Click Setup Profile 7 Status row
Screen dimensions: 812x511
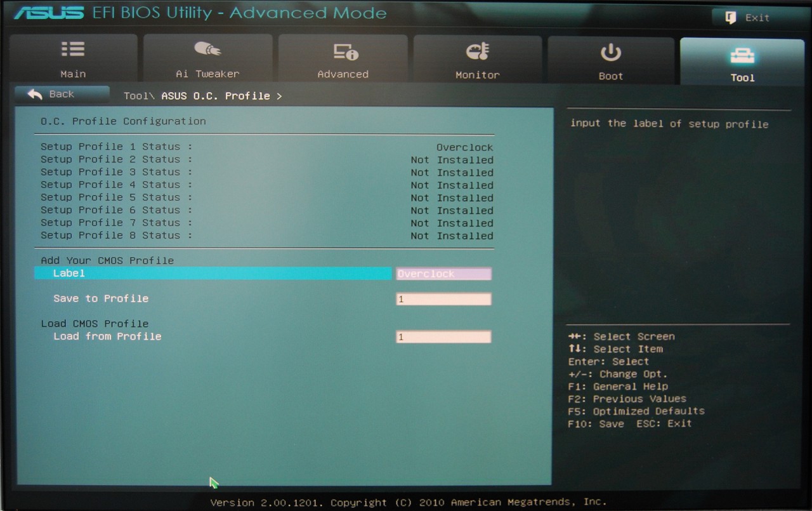coord(266,223)
